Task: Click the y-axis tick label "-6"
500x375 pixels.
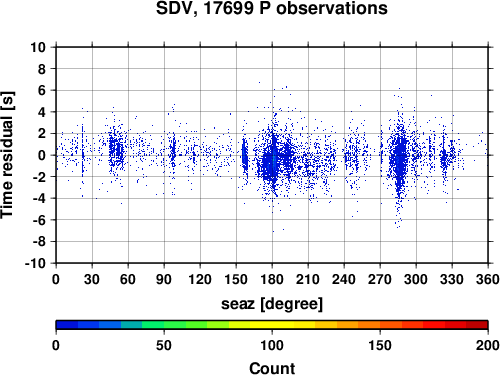Action: point(39,220)
